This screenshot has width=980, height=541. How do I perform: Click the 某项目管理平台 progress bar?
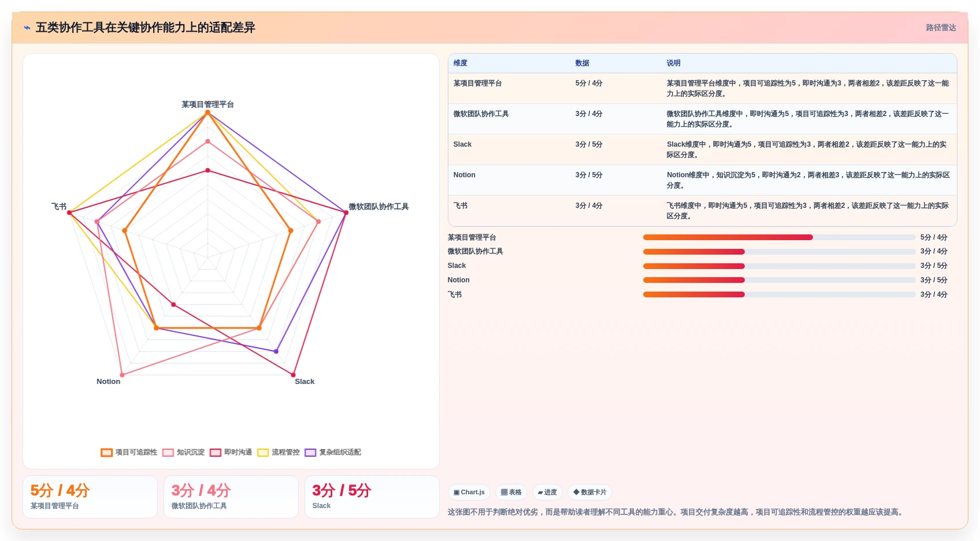coord(779,237)
